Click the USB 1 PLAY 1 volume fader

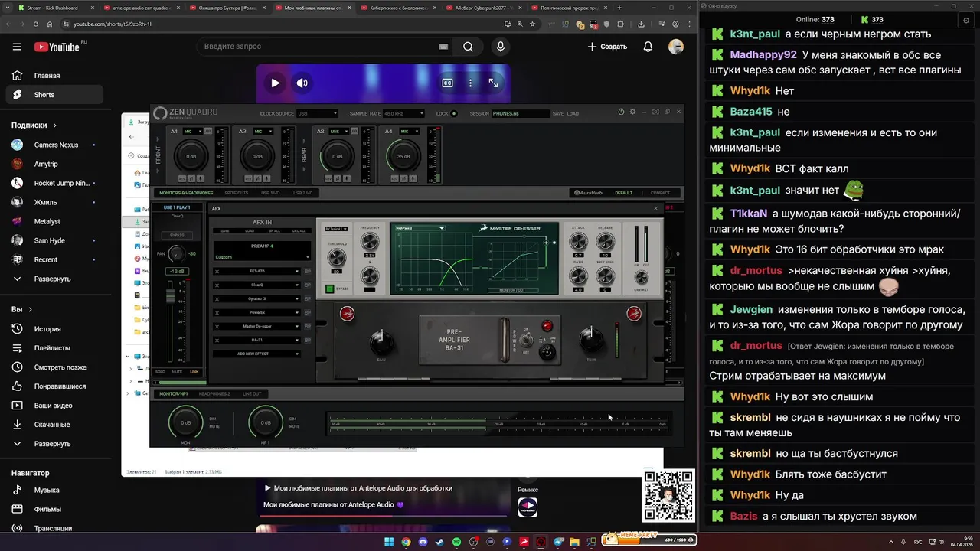pos(170,295)
